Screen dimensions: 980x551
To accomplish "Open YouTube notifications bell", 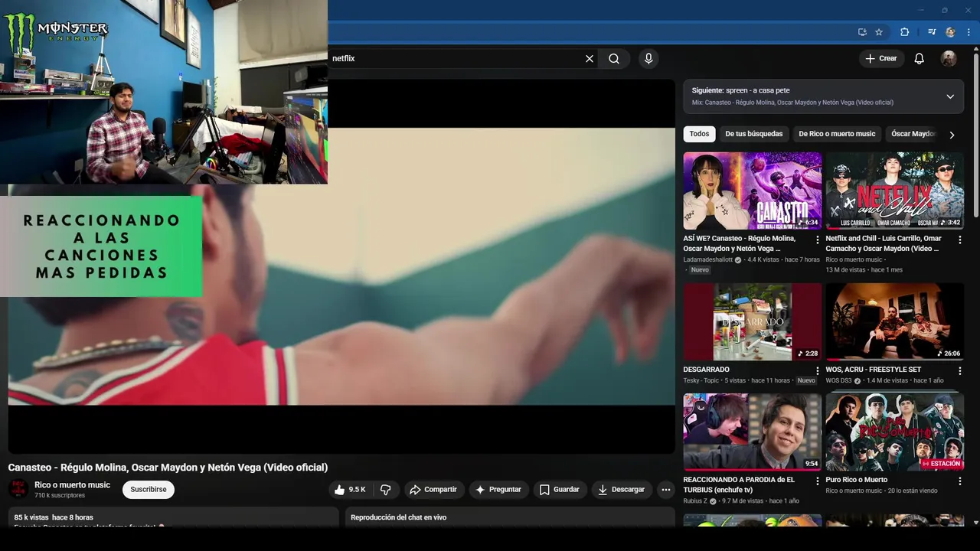I will click(920, 59).
